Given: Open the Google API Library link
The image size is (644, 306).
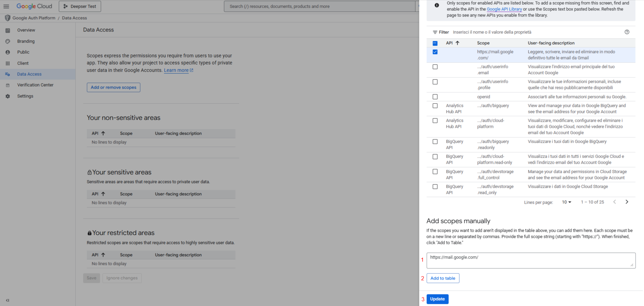Looking at the screenshot, I should 504,9.
